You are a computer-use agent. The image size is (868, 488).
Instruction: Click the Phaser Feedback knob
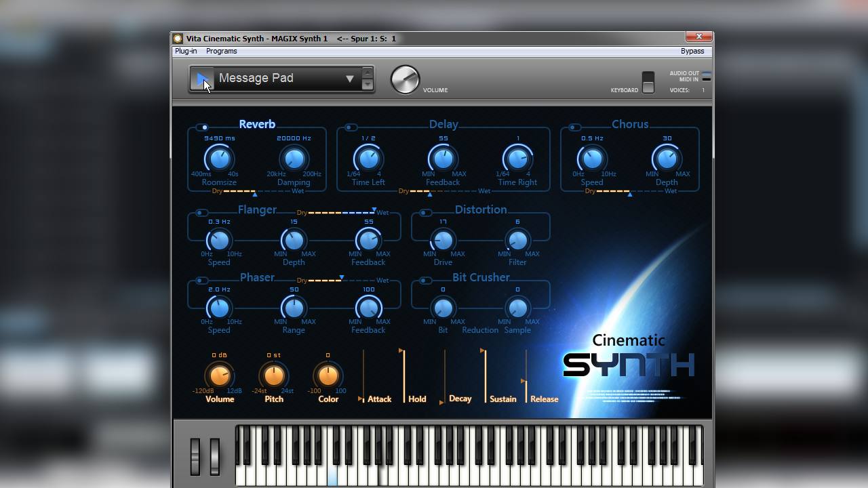point(368,308)
